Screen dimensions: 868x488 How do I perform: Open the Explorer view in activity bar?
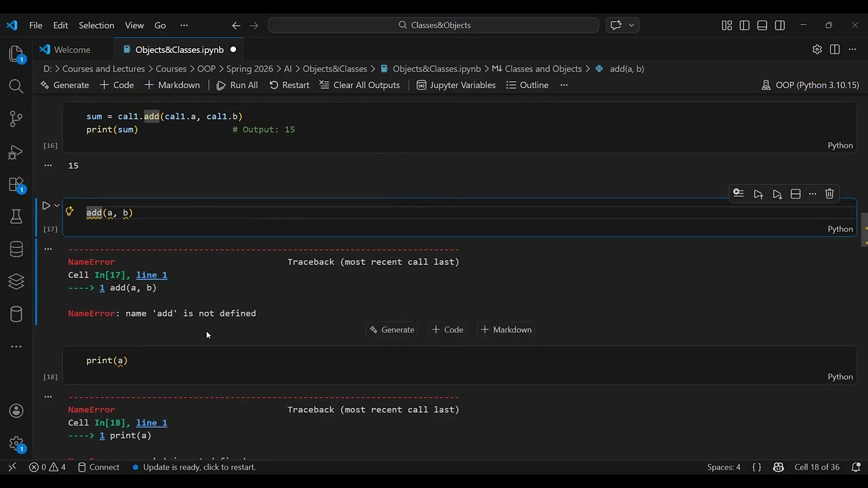point(16,54)
